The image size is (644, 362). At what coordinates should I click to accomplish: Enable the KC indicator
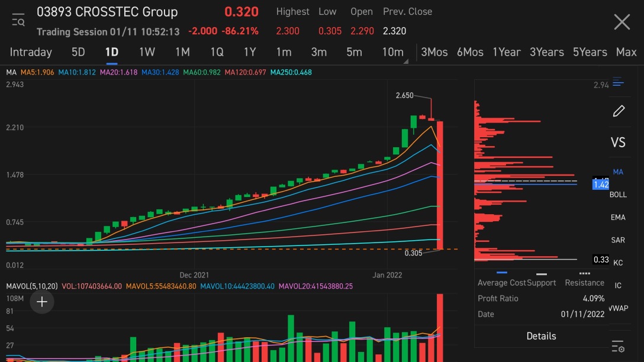pos(618,263)
